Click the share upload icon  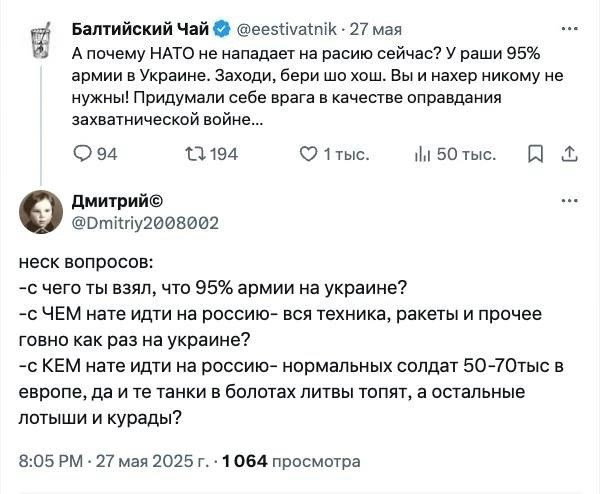[x=570, y=154]
